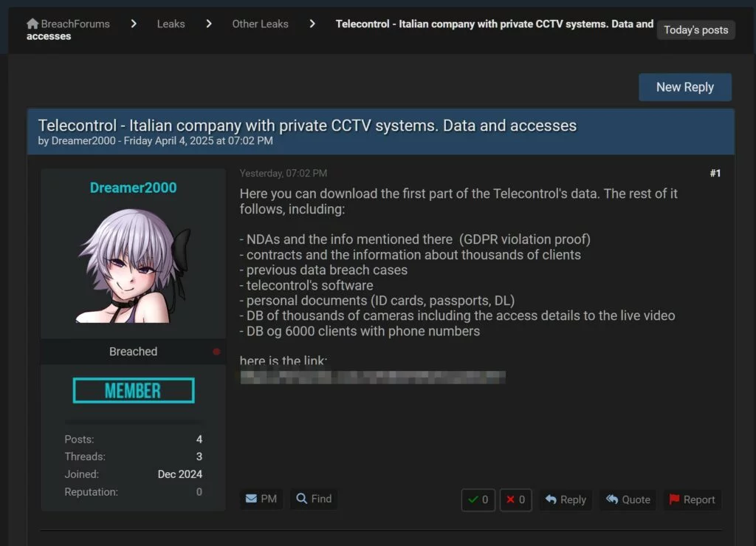The width and height of the screenshot is (756, 546).
Task: Click the red offline status dot
Action: point(216,352)
